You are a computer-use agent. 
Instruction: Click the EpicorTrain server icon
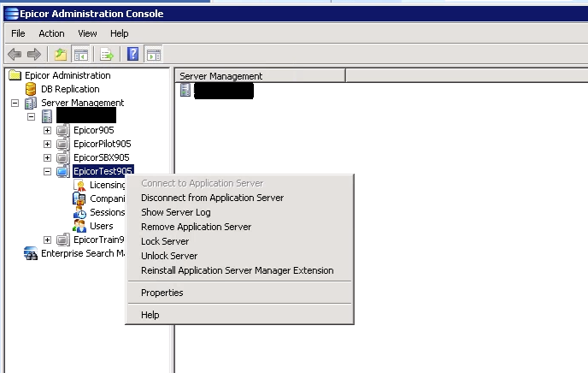coord(63,240)
